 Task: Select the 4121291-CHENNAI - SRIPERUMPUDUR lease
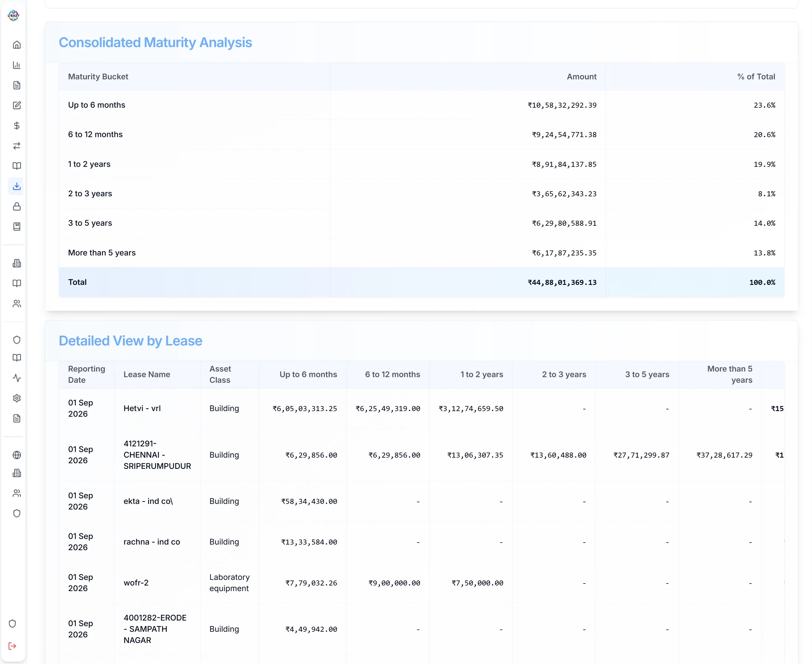[x=157, y=455]
